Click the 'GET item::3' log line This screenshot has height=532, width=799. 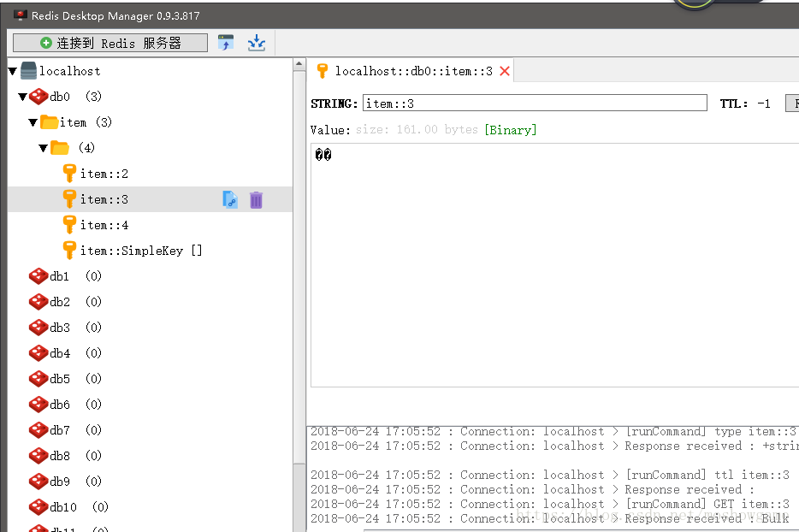[550, 504]
